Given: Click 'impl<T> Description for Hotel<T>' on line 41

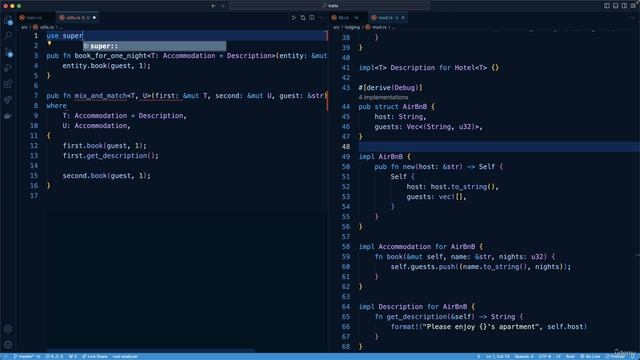Looking at the screenshot, I should [x=422, y=67].
